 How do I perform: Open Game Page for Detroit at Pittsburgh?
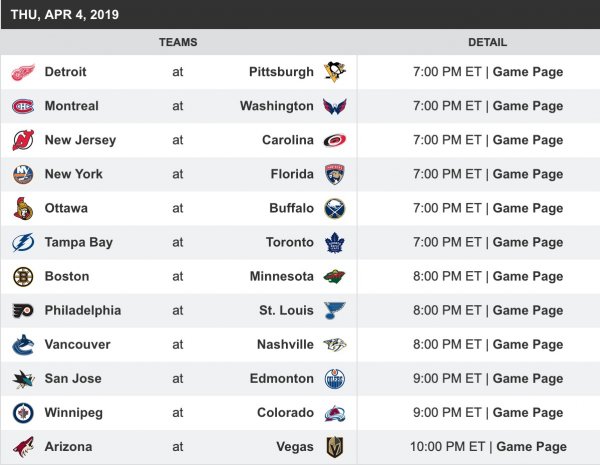tap(527, 72)
